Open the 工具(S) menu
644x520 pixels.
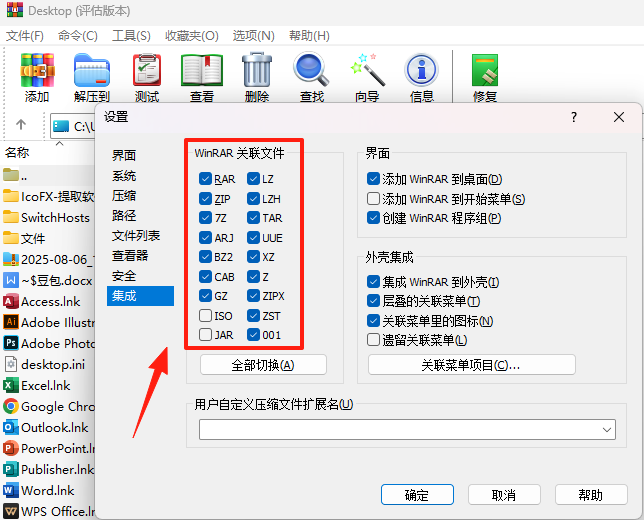click(x=131, y=36)
